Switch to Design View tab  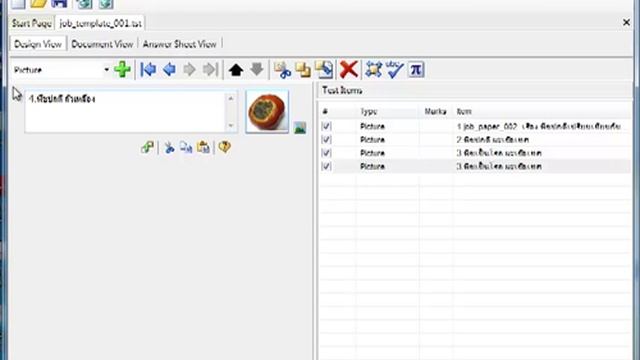click(38, 44)
